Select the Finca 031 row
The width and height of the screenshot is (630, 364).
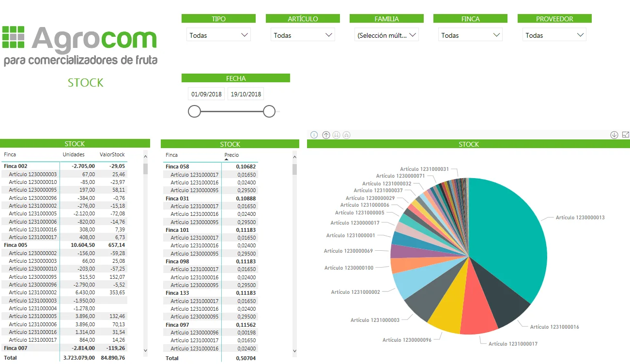pyautogui.click(x=211, y=198)
